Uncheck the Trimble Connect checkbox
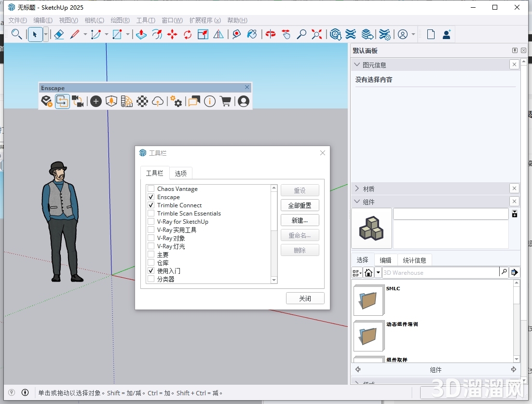The height and width of the screenshot is (404, 532). pos(151,205)
